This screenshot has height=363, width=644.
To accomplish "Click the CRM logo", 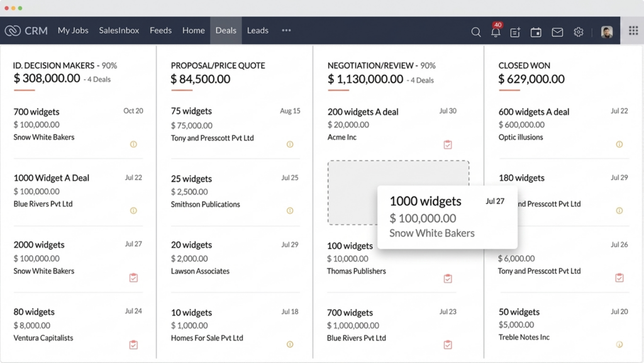I will click(26, 30).
